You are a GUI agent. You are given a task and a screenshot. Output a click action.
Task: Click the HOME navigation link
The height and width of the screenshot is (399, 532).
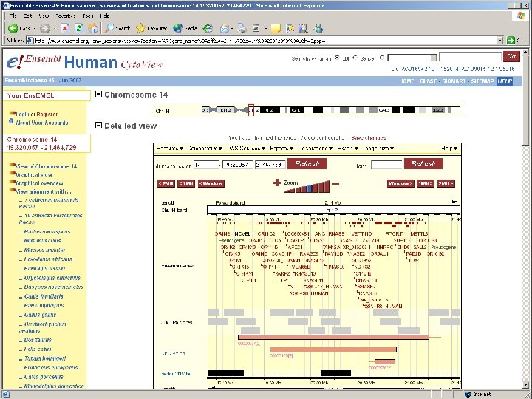(406, 81)
